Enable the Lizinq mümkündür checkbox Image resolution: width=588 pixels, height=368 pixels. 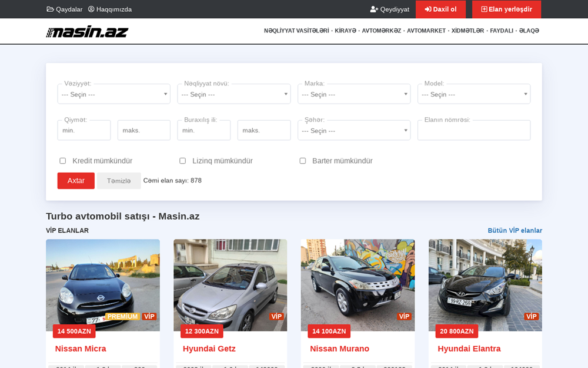coord(183,161)
